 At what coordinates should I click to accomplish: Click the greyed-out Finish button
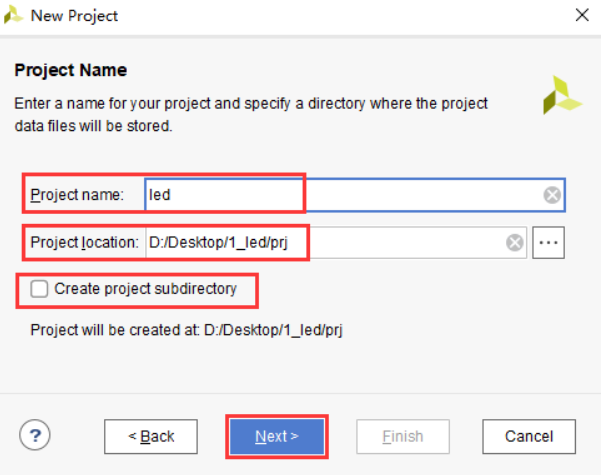(403, 436)
